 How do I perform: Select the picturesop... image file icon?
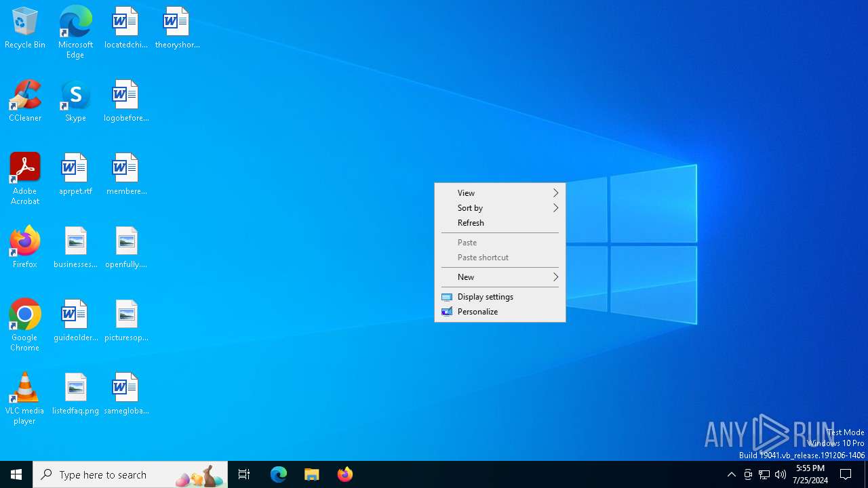(125, 321)
